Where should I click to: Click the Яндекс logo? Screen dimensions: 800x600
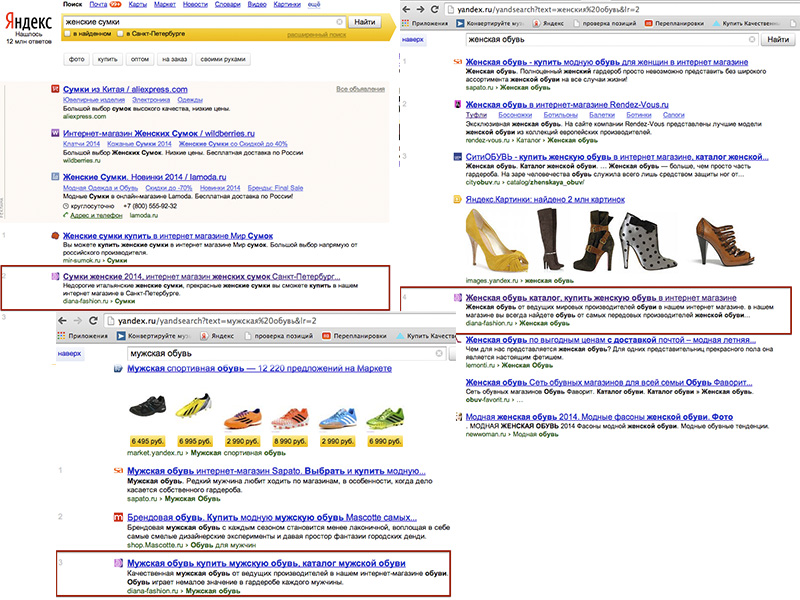pos(29,21)
